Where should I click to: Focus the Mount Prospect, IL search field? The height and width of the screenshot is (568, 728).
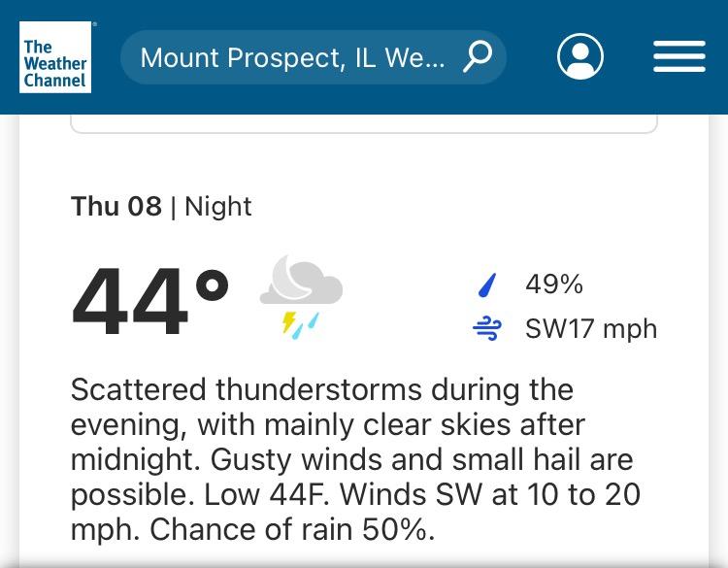coord(291,57)
